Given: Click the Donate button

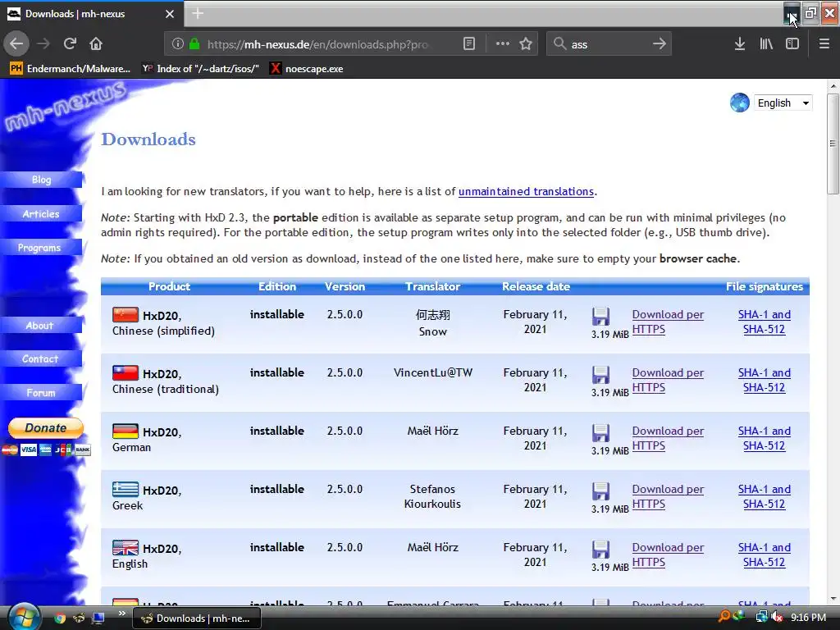Looking at the screenshot, I should (46, 428).
